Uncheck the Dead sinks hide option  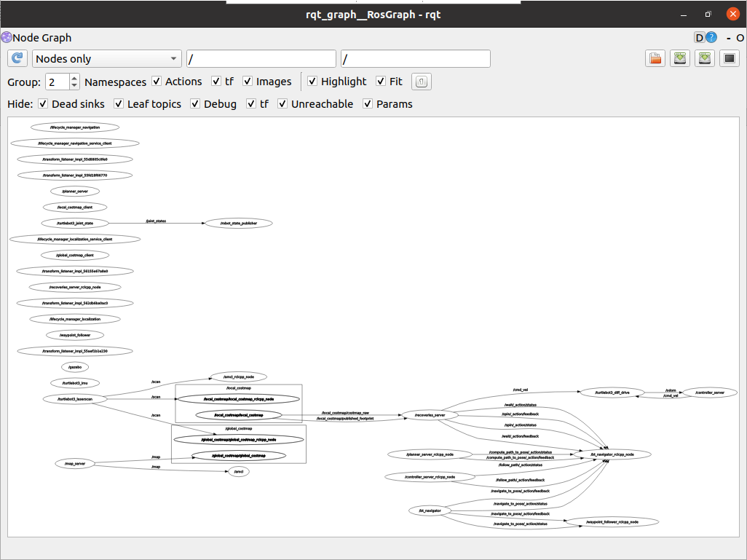point(42,104)
